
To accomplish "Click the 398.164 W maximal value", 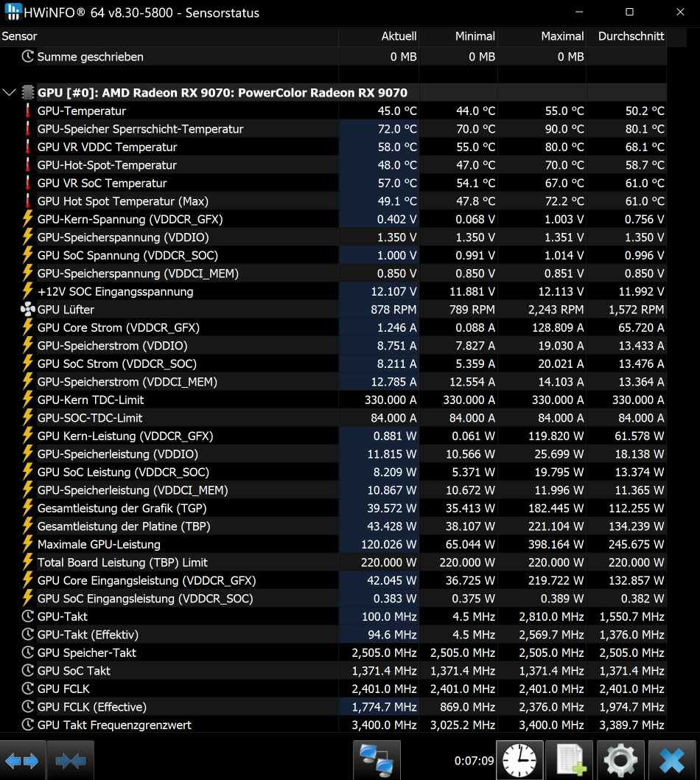I will pos(556,544).
